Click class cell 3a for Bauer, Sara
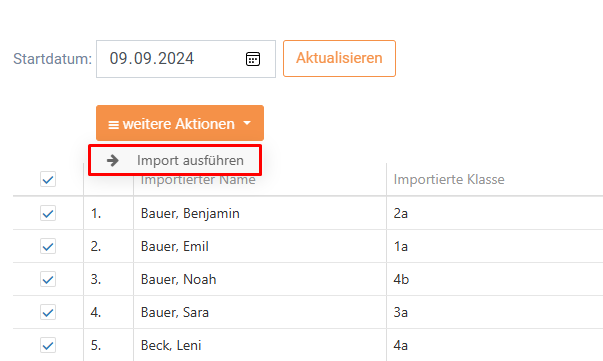 [400, 312]
